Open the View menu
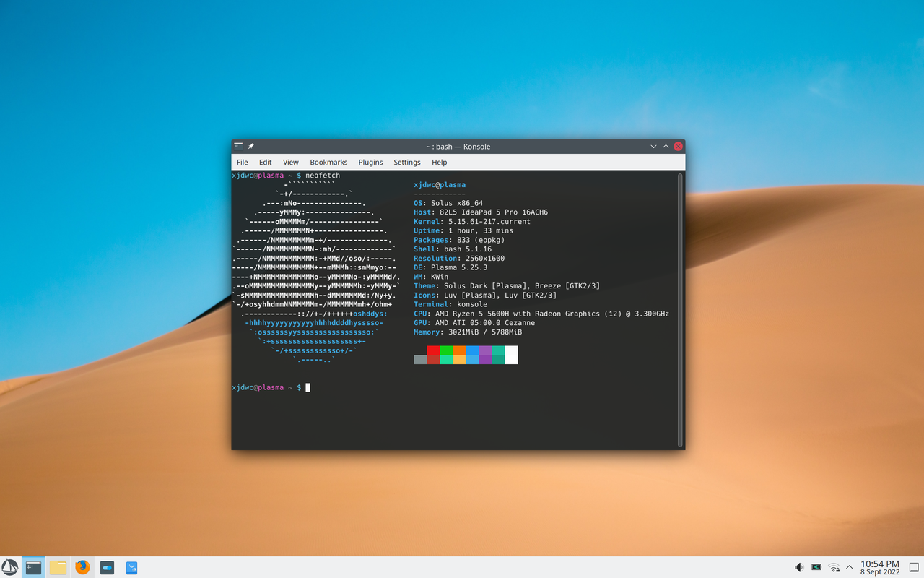This screenshot has height=578, width=924. [x=291, y=163]
